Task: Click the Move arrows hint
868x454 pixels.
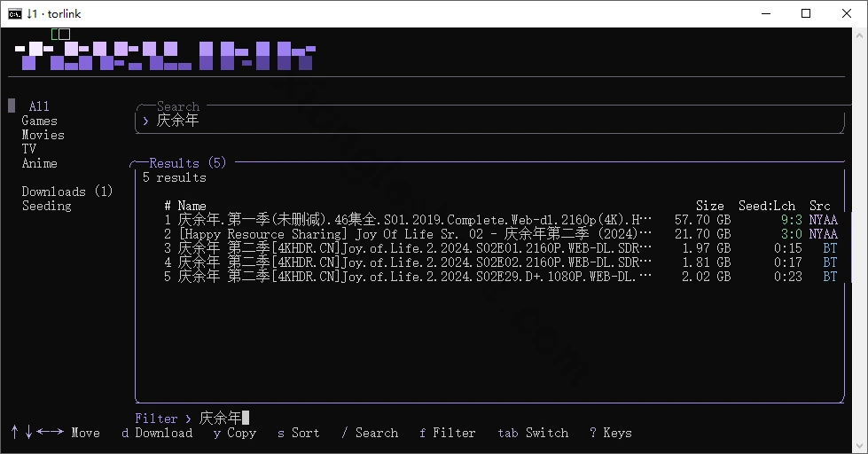Action: point(55,433)
